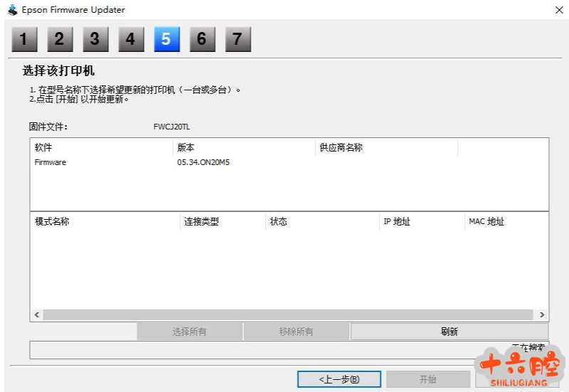The width and height of the screenshot is (569, 392).
Task: Click step 3 number tile
Action: click(x=95, y=40)
